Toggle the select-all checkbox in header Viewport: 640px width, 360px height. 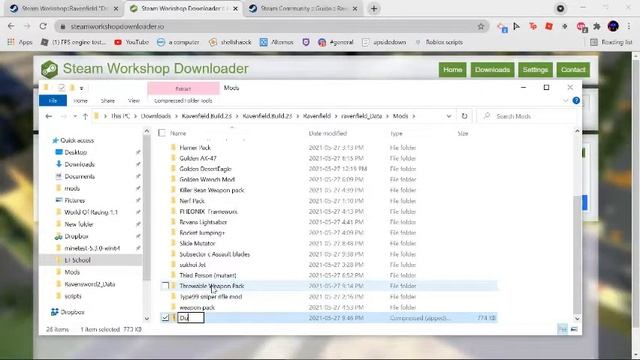pos(162,133)
